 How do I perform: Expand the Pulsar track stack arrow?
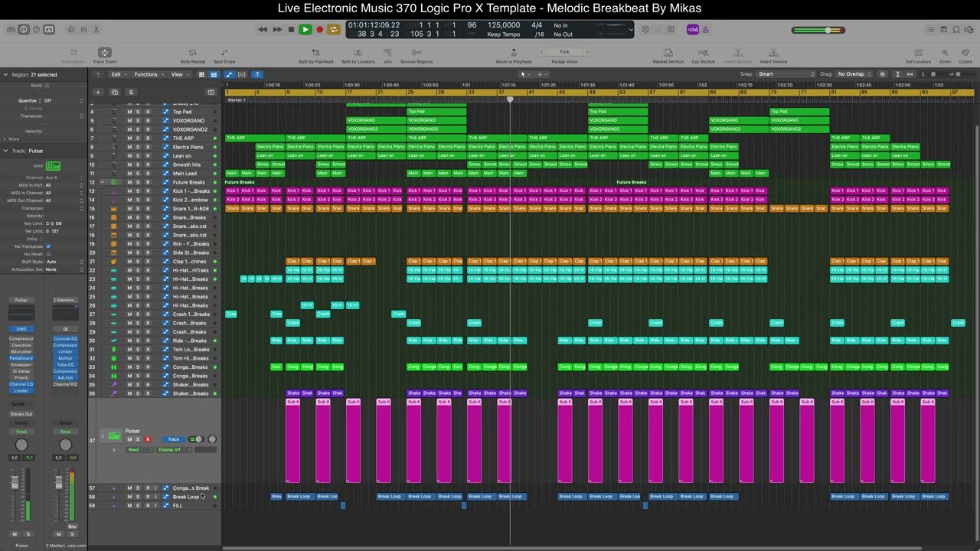(x=103, y=436)
